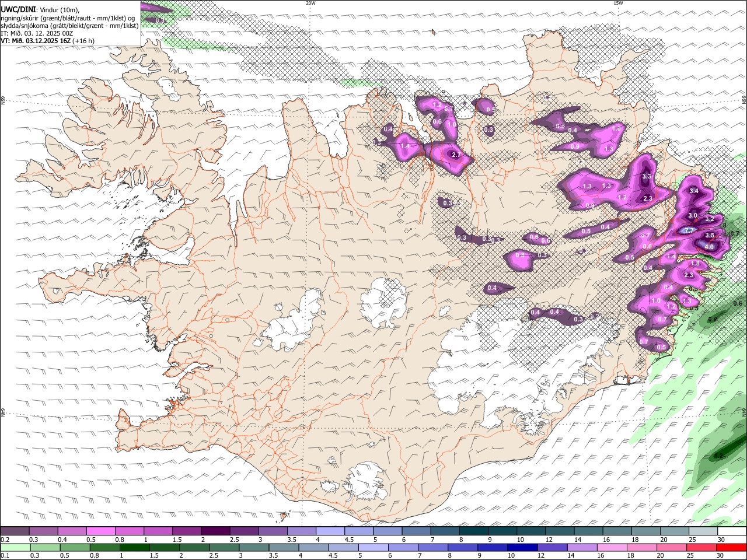Screen dimensions: 747x560
Task: Click the 3.3 snowfall value in northeast
Action: click(x=647, y=176)
